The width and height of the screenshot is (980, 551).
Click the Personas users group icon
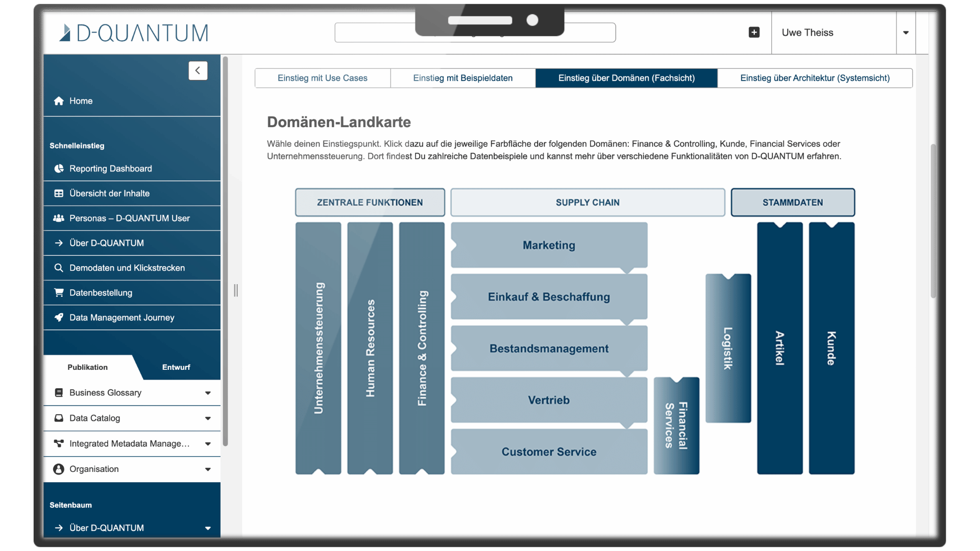(x=59, y=218)
